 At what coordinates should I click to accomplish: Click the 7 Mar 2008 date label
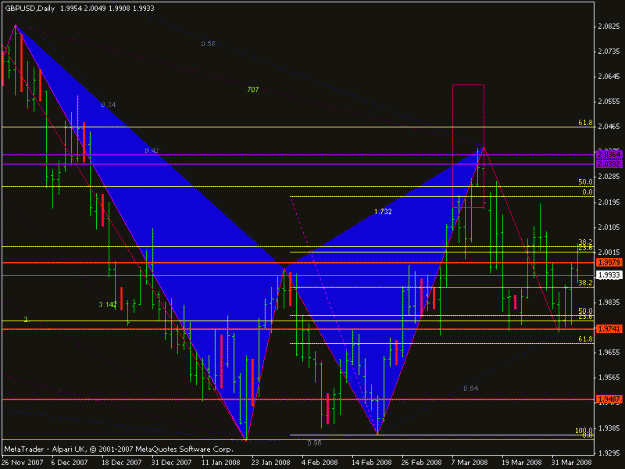(x=470, y=462)
